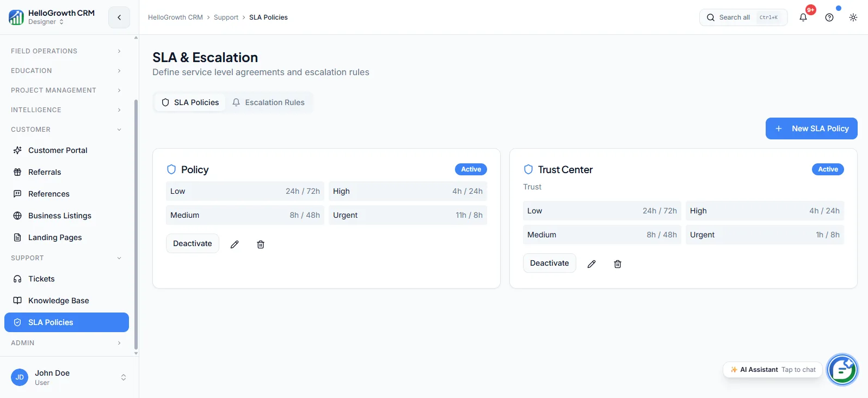
Task: Delete the Policy SLA with trash icon
Action: pyautogui.click(x=261, y=244)
